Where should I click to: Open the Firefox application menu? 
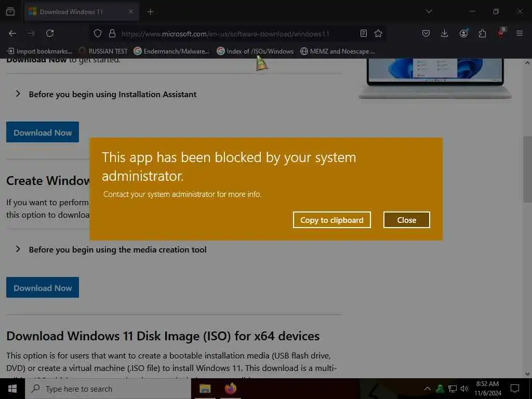coord(520,33)
